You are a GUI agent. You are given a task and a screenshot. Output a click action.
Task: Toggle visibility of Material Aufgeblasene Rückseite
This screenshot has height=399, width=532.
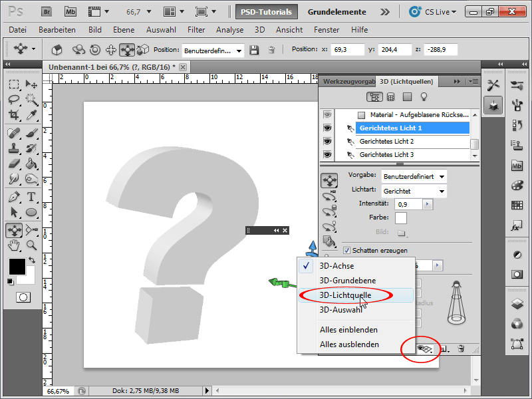tap(327, 114)
